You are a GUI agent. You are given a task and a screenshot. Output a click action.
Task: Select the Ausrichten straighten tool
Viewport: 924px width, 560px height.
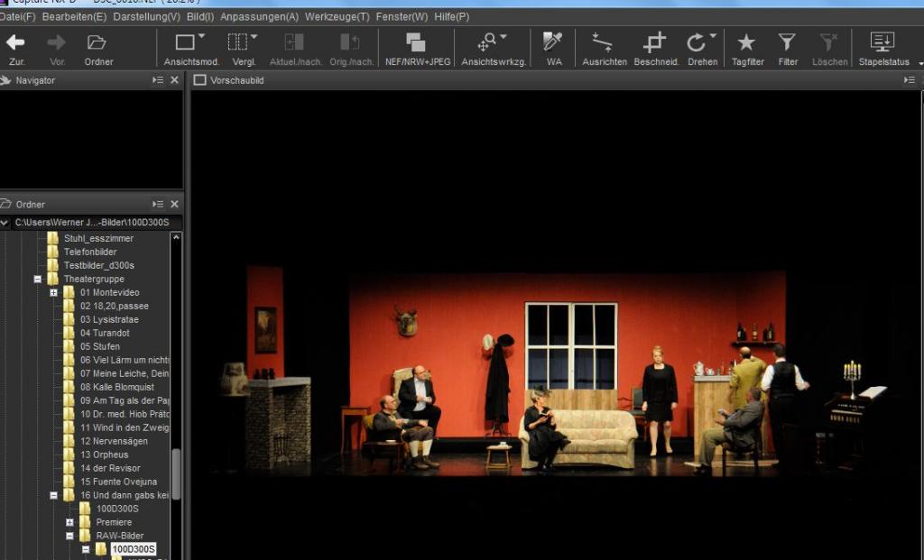tap(602, 42)
